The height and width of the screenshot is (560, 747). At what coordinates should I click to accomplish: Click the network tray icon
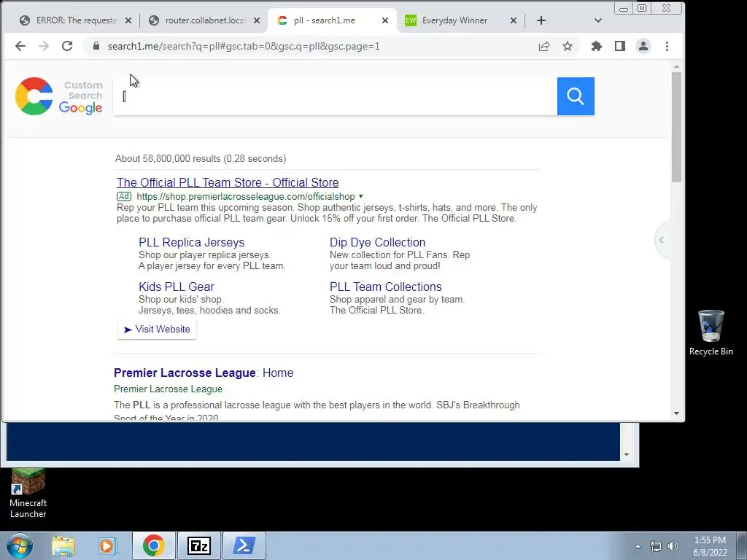[x=656, y=546]
